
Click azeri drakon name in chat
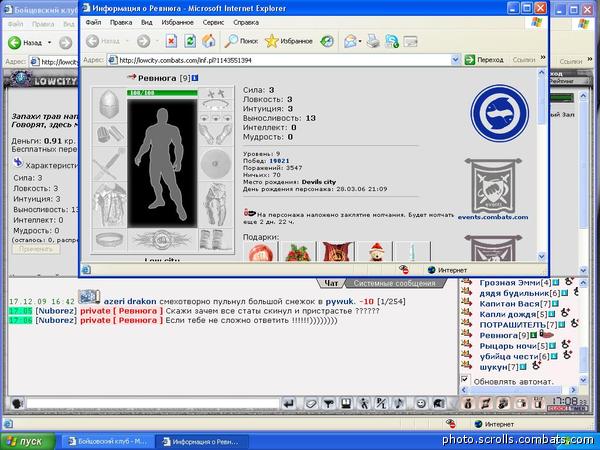(130, 302)
